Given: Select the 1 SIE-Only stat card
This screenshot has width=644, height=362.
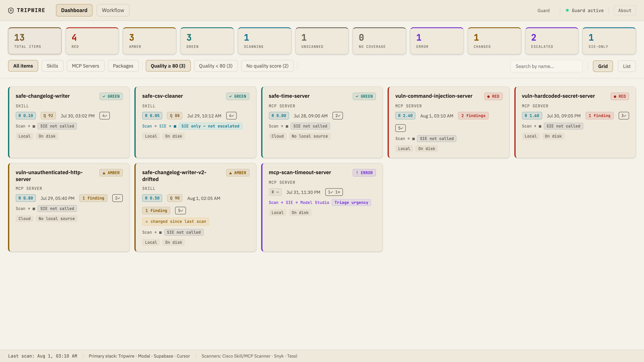Looking at the screenshot, I should click(609, 41).
